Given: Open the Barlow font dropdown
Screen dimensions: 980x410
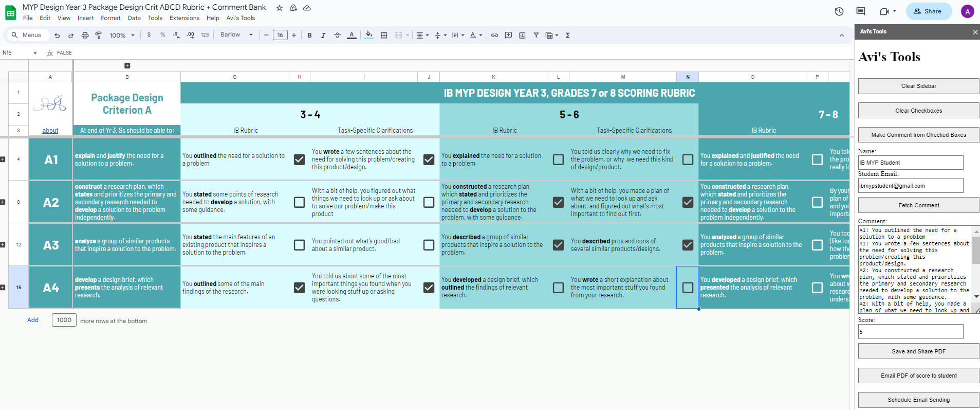Looking at the screenshot, I should (237, 35).
